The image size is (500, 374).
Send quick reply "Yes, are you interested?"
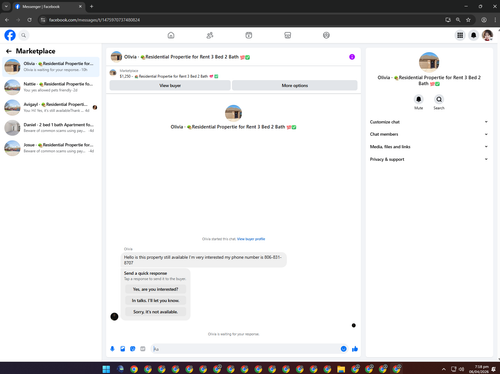pos(155,289)
